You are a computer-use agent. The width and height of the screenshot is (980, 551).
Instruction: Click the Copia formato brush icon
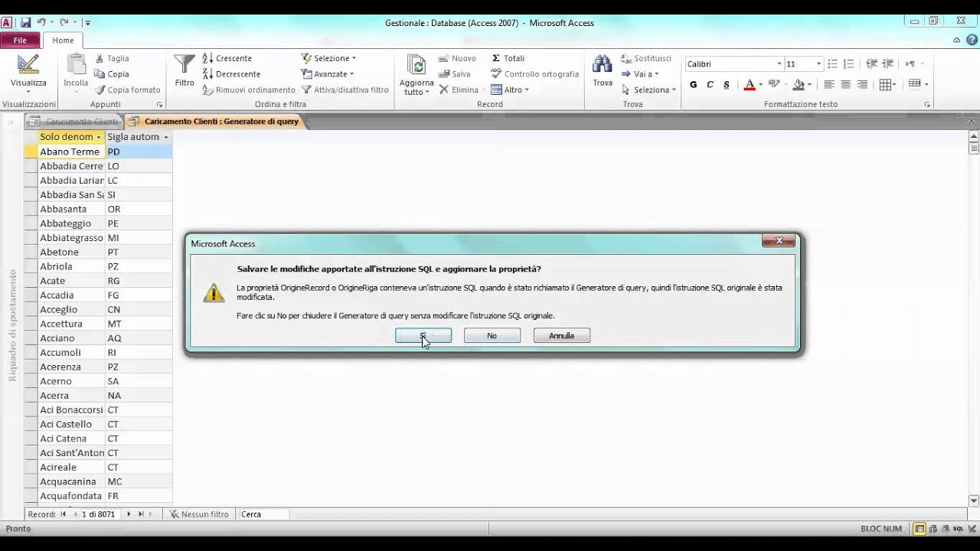[100, 90]
